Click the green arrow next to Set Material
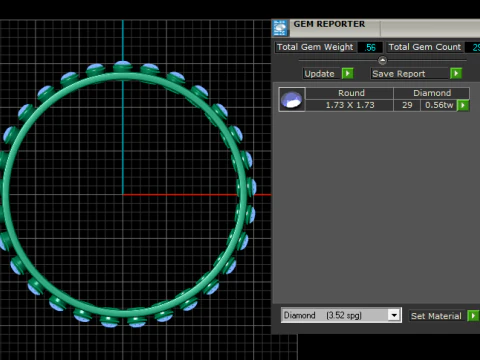The width and height of the screenshot is (480, 360). (x=473, y=316)
